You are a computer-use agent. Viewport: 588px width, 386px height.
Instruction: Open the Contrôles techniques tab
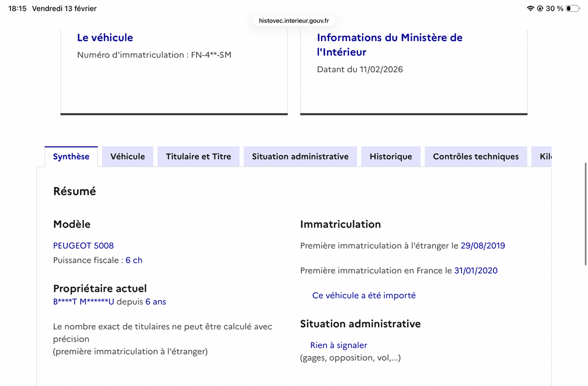[476, 157]
